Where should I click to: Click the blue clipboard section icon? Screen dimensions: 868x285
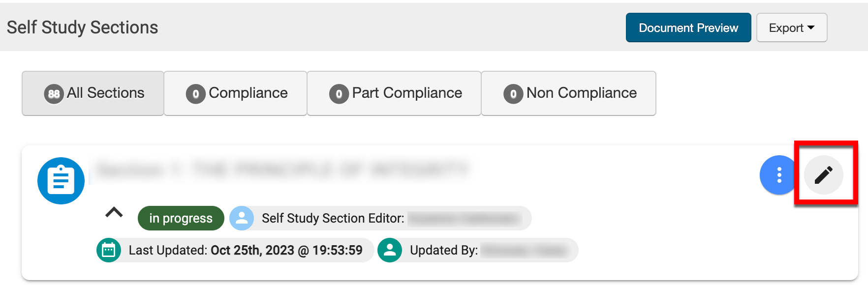click(61, 181)
